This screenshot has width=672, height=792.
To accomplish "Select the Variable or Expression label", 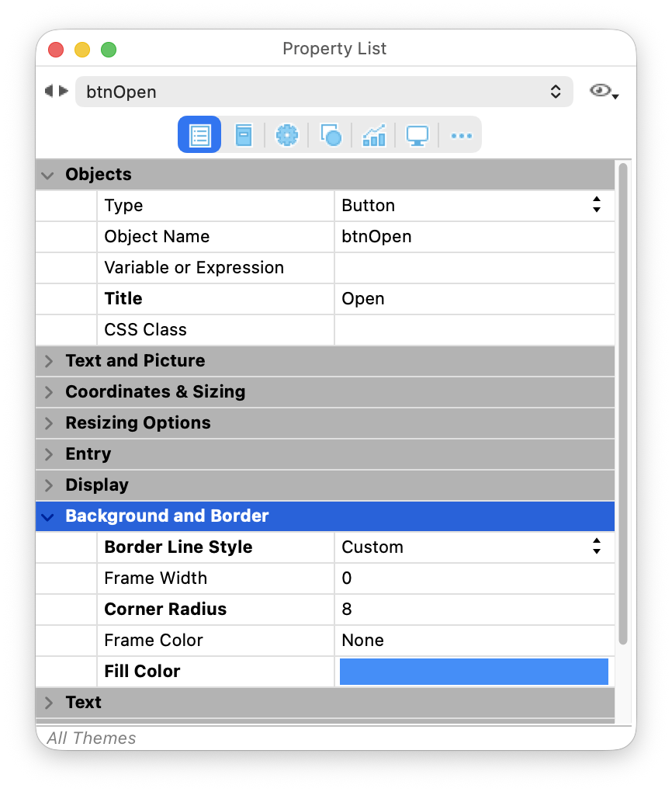I will [194, 268].
